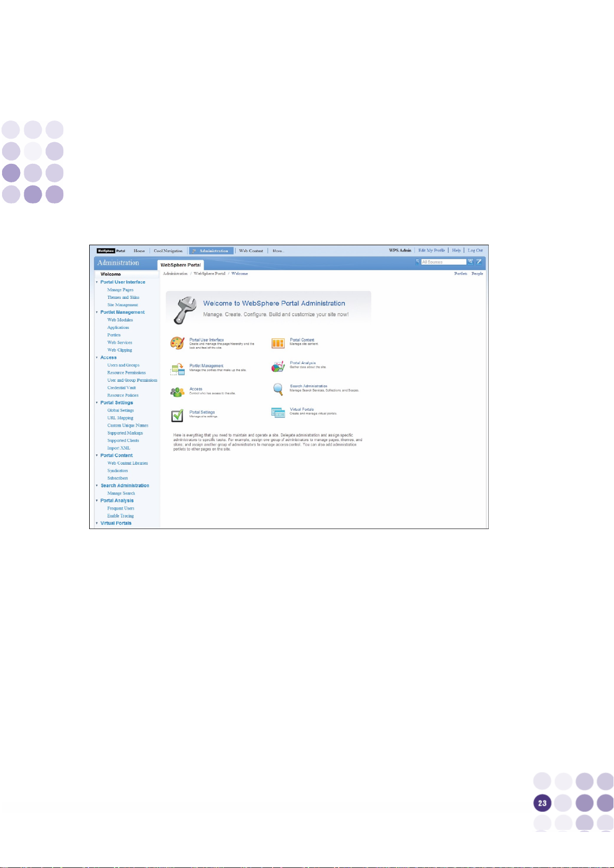614x868 pixels.
Task: Open the search scope dropdown arrow
Action: (x=418, y=262)
